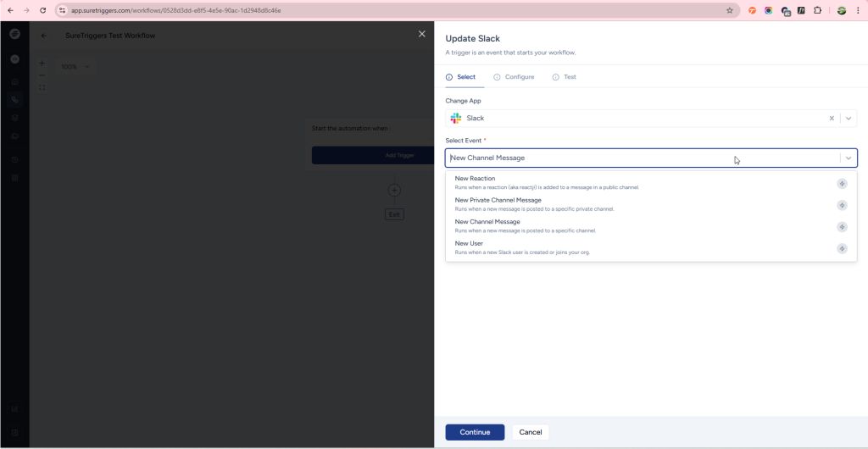Click the zoom in plus icon

42,64
